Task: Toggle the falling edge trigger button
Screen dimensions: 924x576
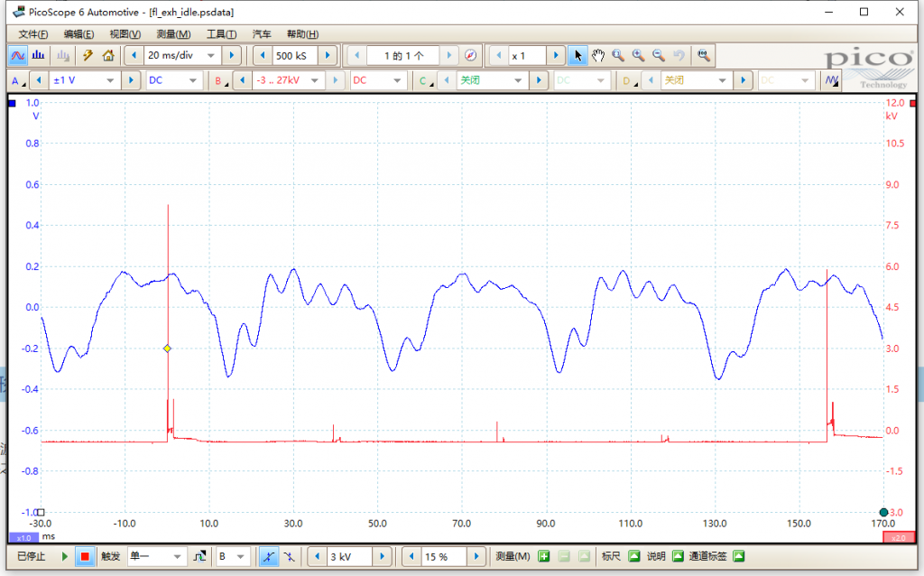Action: 288,556
